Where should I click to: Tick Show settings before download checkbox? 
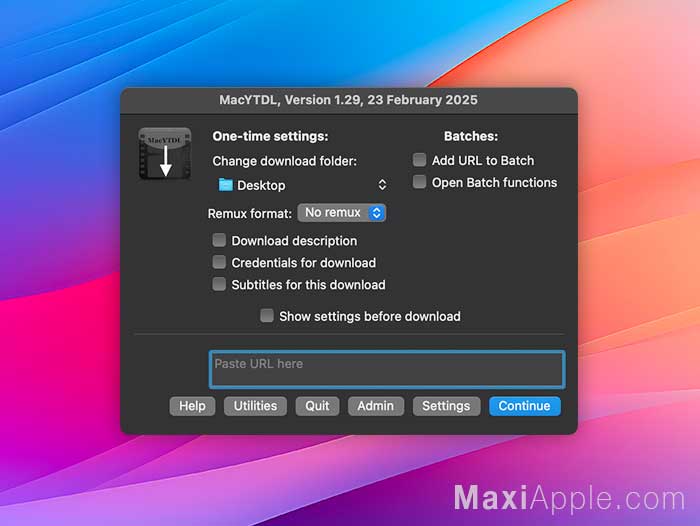tap(267, 316)
